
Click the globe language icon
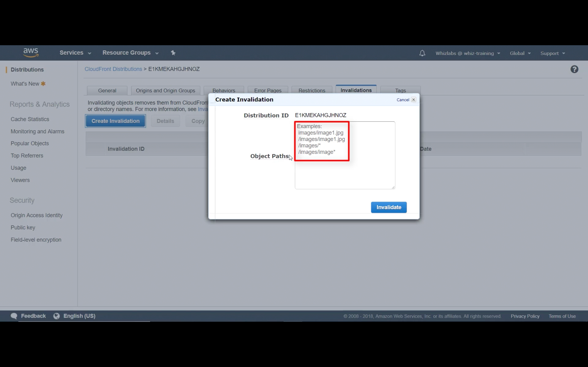(x=57, y=316)
